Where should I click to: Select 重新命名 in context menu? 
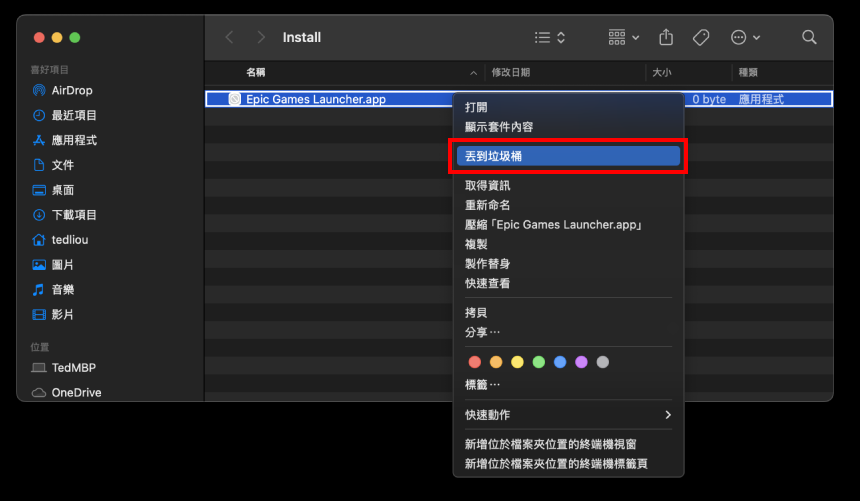click(487, 205)
